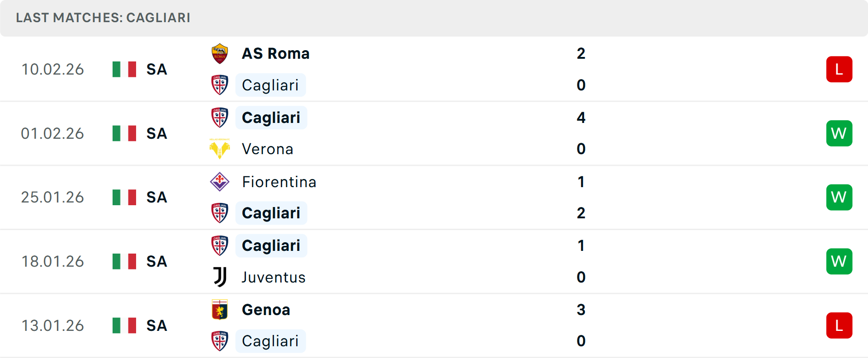Click the Genoa club crest
This screenshot has height=358, width=868.
click(x=220, y=310)
